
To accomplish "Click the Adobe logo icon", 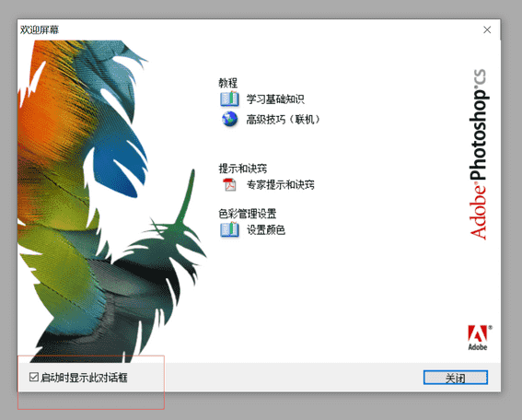I will [478, 337].
